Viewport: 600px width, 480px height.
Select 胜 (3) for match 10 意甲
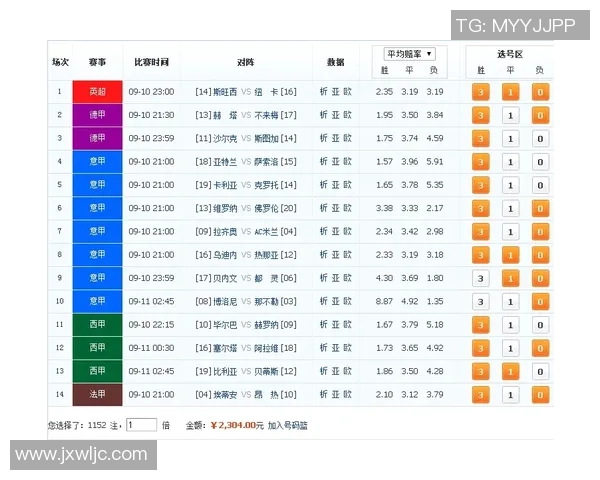(481, 302)
